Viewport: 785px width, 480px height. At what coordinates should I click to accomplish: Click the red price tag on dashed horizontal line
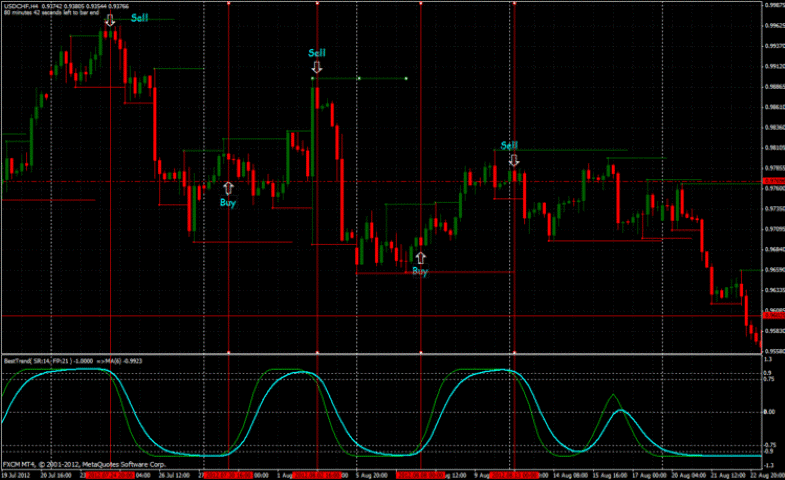pos(773,181)
